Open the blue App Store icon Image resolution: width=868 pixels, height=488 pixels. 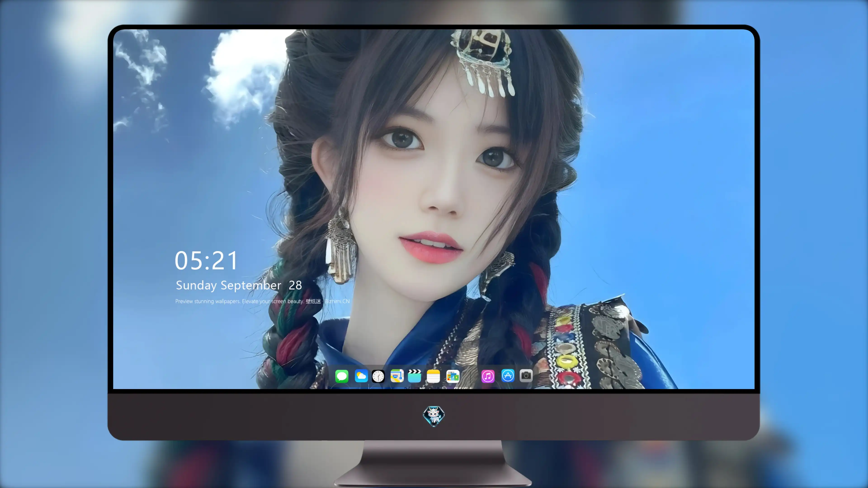(507, 375)
